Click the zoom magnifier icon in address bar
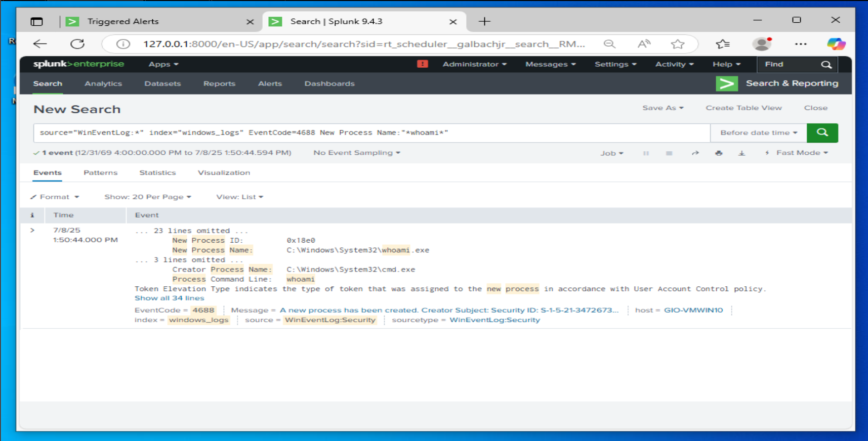Screen dimensions: 868x441 610,44
